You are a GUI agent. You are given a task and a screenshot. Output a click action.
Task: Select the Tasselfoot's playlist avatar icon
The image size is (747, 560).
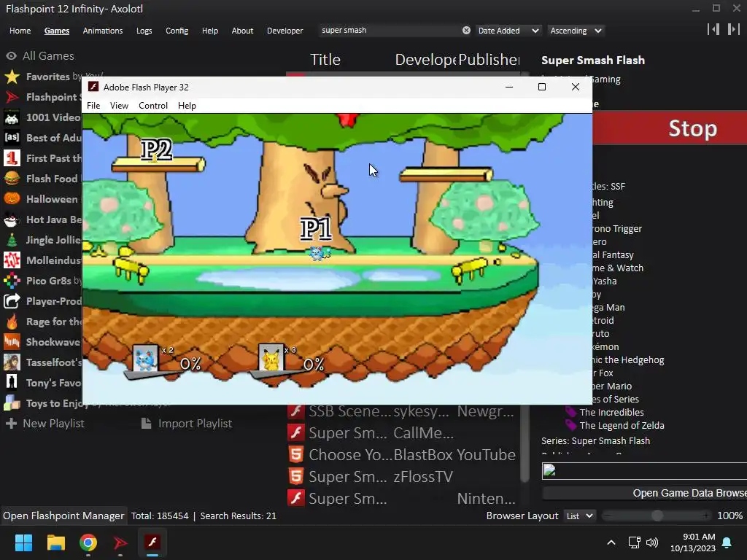pyautogui.click(x=12, y=362)
